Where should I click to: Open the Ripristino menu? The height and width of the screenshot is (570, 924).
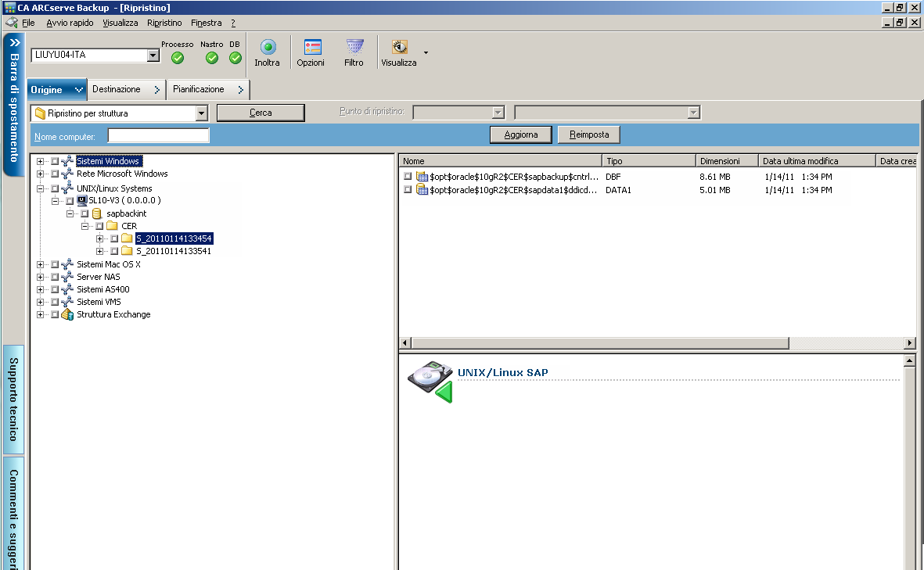coord(164,23)
